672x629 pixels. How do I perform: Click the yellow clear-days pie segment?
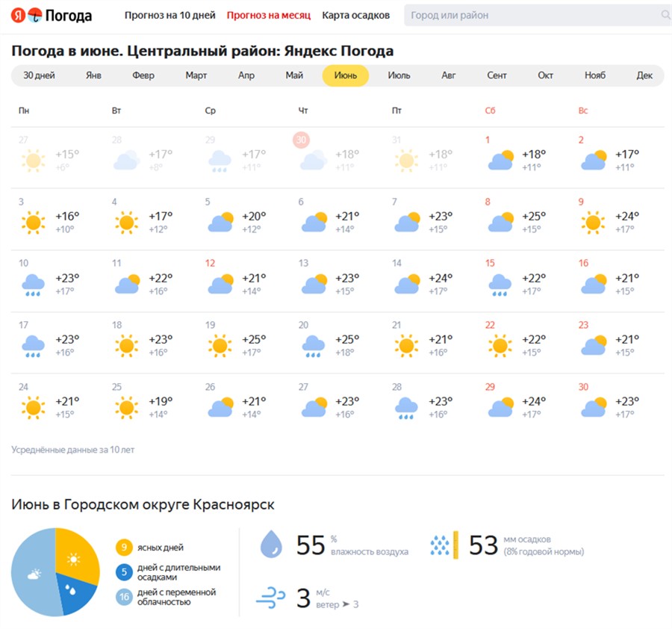pyautogui.click(x=76, y=555)
